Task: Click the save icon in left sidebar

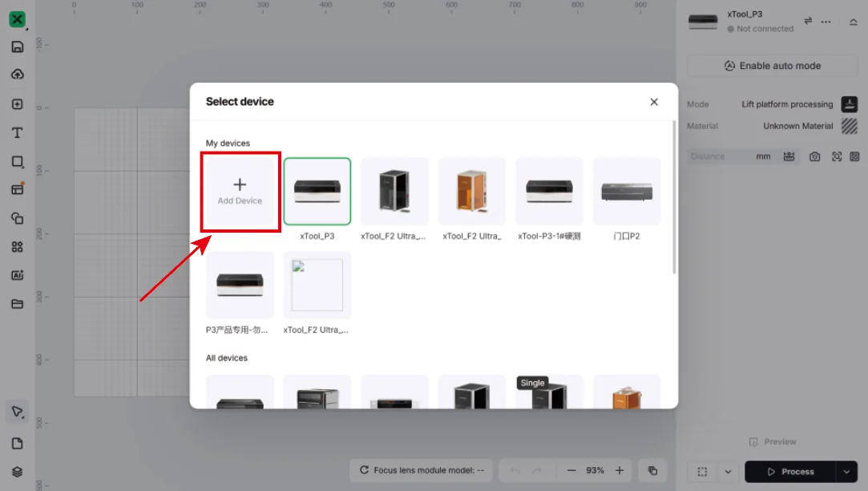Action: (17, 47)
